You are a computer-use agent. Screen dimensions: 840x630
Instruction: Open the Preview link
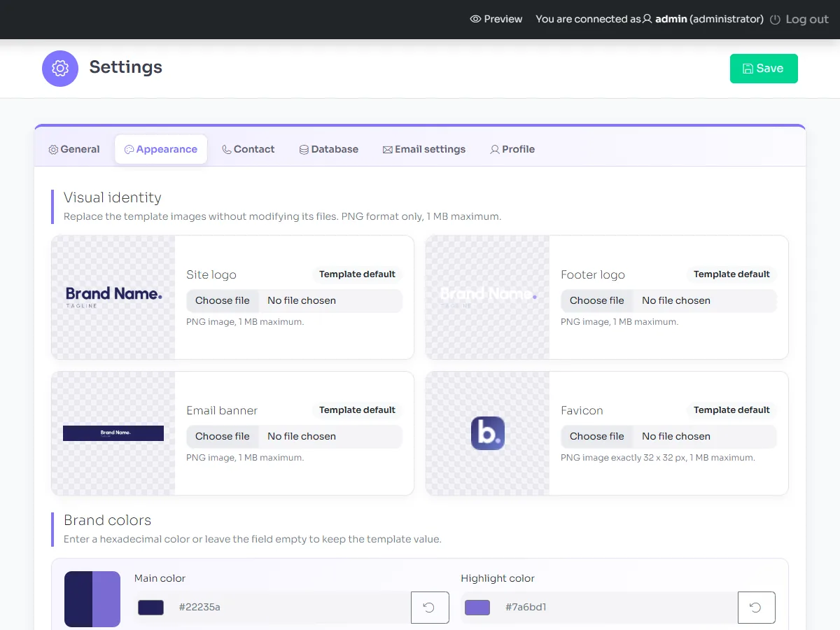point(496,19)
